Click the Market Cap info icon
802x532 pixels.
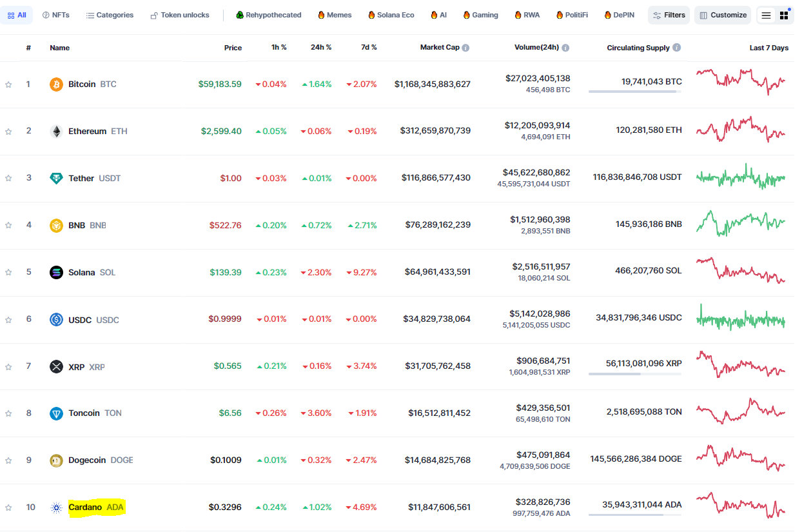(x=465, y=48)
